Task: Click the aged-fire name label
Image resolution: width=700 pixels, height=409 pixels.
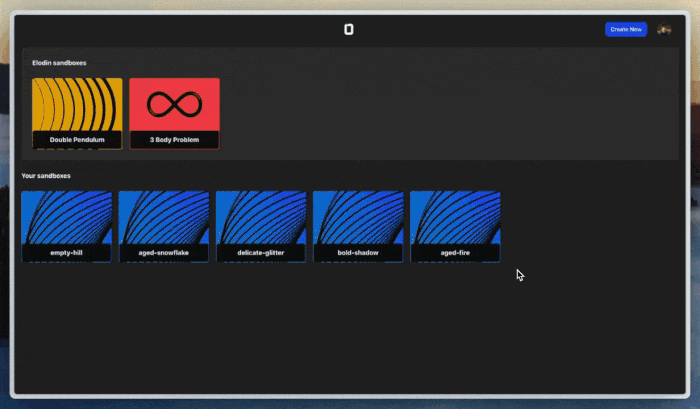Action: point(455,253)
